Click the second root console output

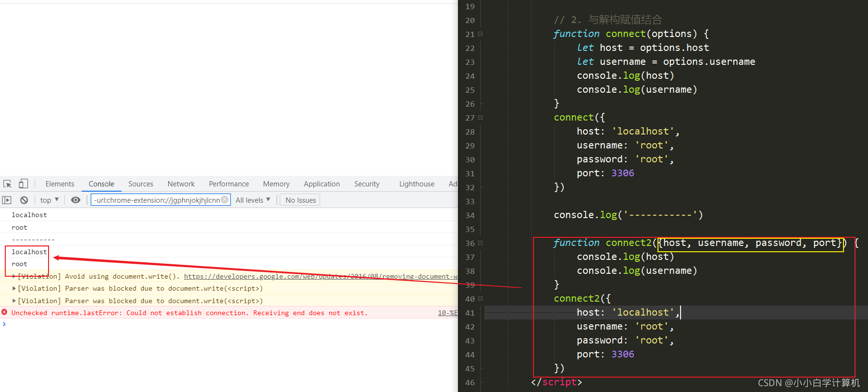click(x=19, y=264)
